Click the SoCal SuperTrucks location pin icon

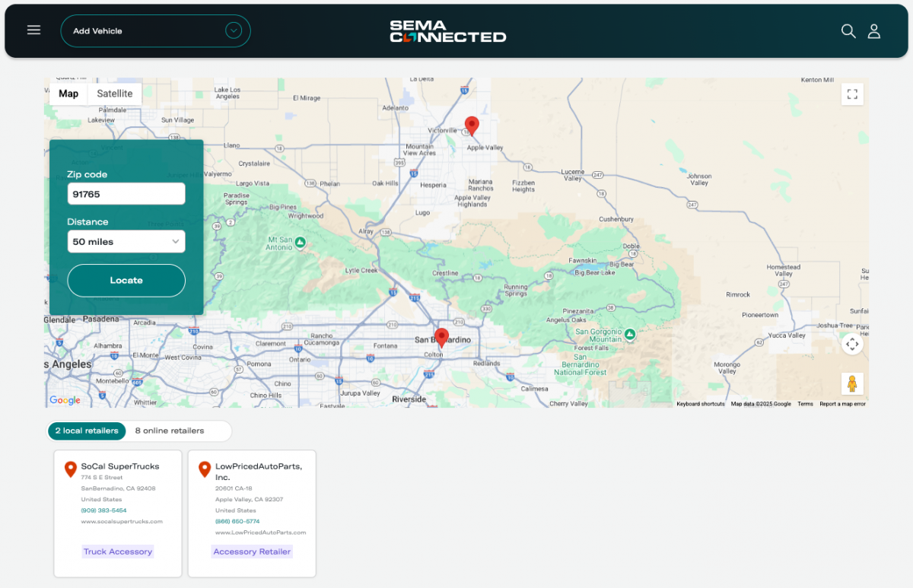click(x=71, y=469)
